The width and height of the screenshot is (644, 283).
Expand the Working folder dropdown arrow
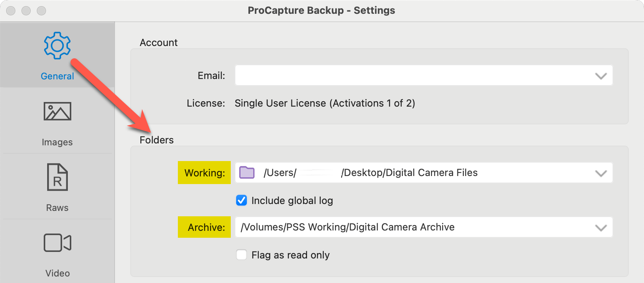tap(601, 173)
